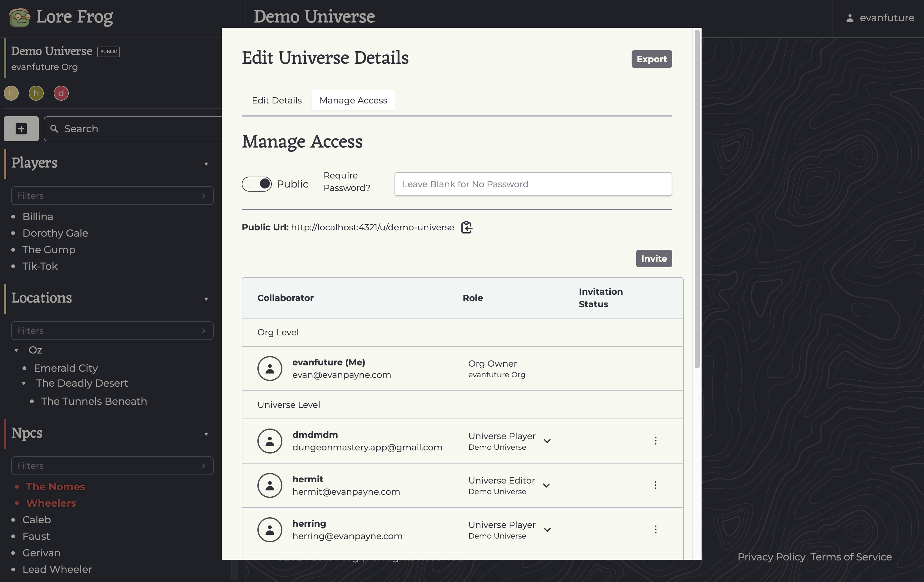Click evanfuture user profile icon

point(850,18)
